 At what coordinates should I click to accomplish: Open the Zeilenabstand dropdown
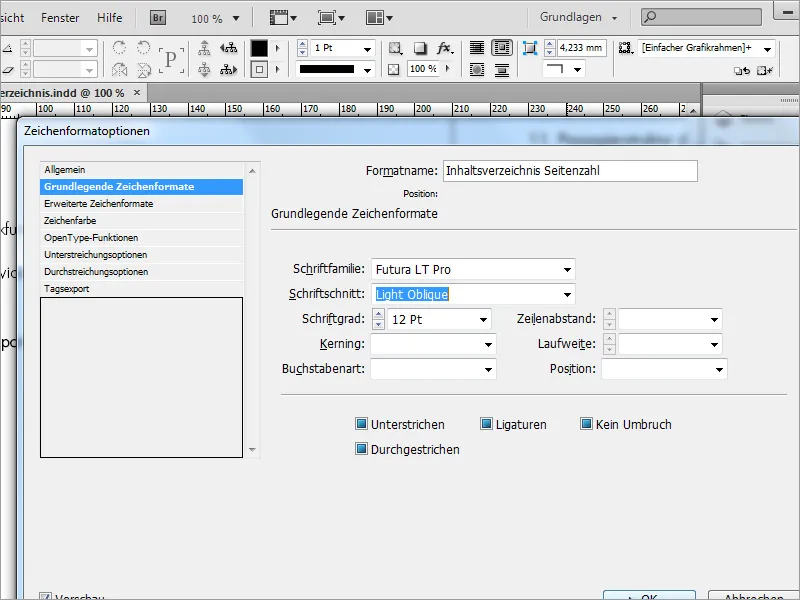[x=714, y=320]
